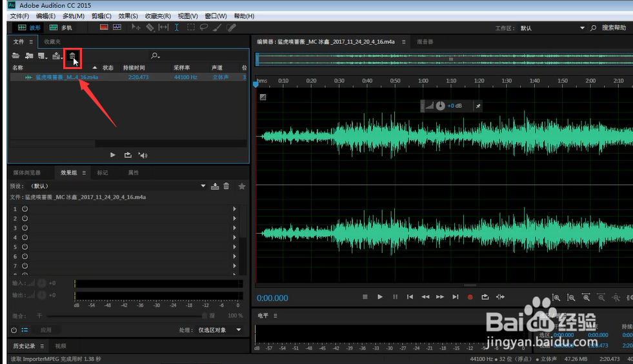
Task: Switch to the 收藏夹 tab
Action: pos(52,41)
